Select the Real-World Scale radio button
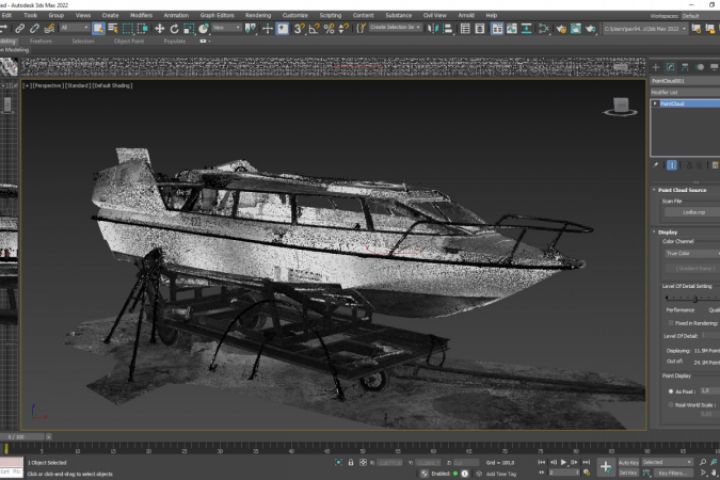The image size is (720, 480). pos(670,405)
